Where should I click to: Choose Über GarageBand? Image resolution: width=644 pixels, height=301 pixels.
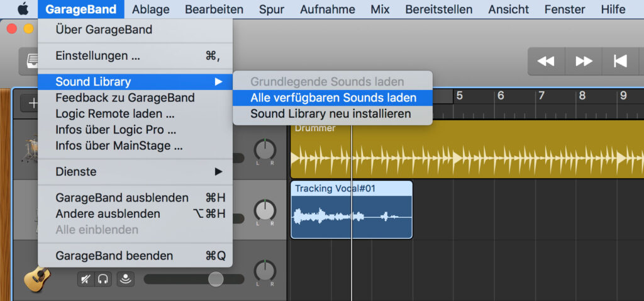[135, 30]
